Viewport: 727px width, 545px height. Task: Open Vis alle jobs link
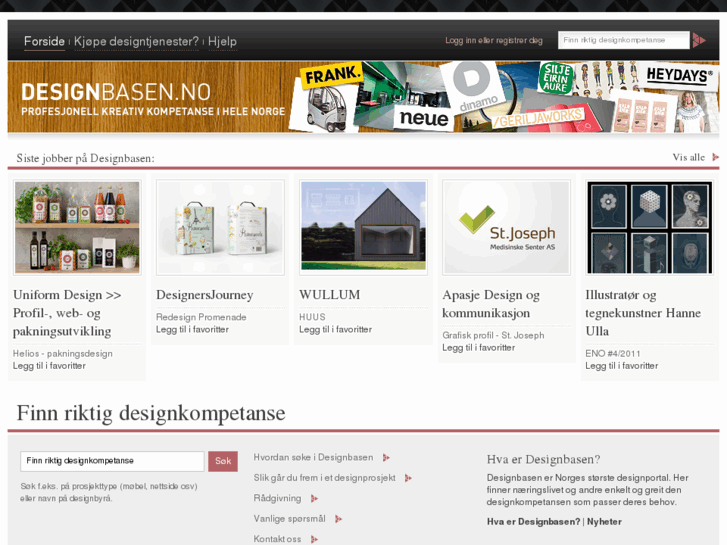689,157
